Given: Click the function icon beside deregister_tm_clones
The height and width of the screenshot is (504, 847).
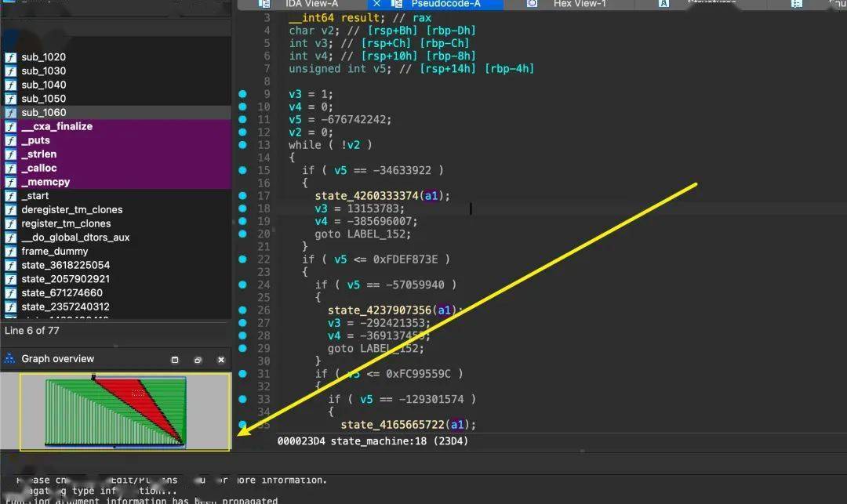Looking at the screenshot, I should (11, 210).
